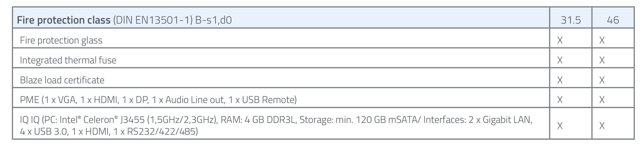Click the Integrated thermal fuse row label
This screenshot has height=147, width=644.
click(x=68, y=60)
